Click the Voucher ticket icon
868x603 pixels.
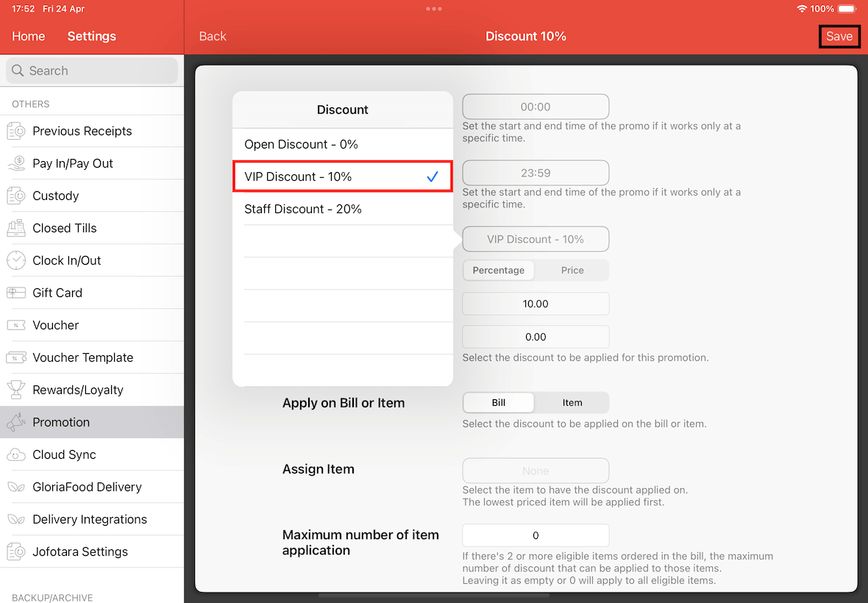click(16, 325)
